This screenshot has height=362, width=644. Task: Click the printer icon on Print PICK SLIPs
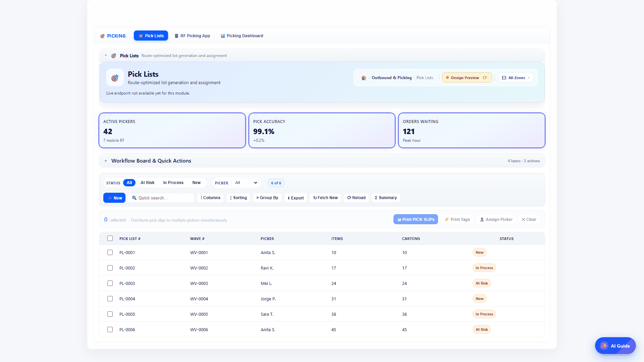point(399,220)
